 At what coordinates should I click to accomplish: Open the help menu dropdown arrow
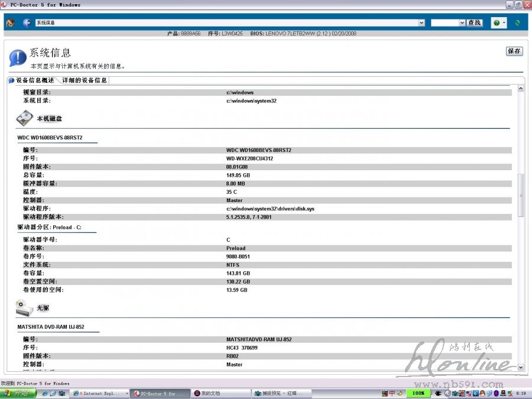[x=504, y=22]
